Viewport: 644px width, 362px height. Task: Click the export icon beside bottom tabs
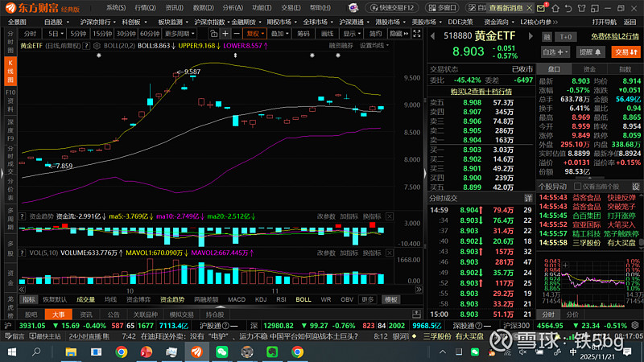[416, 315]
